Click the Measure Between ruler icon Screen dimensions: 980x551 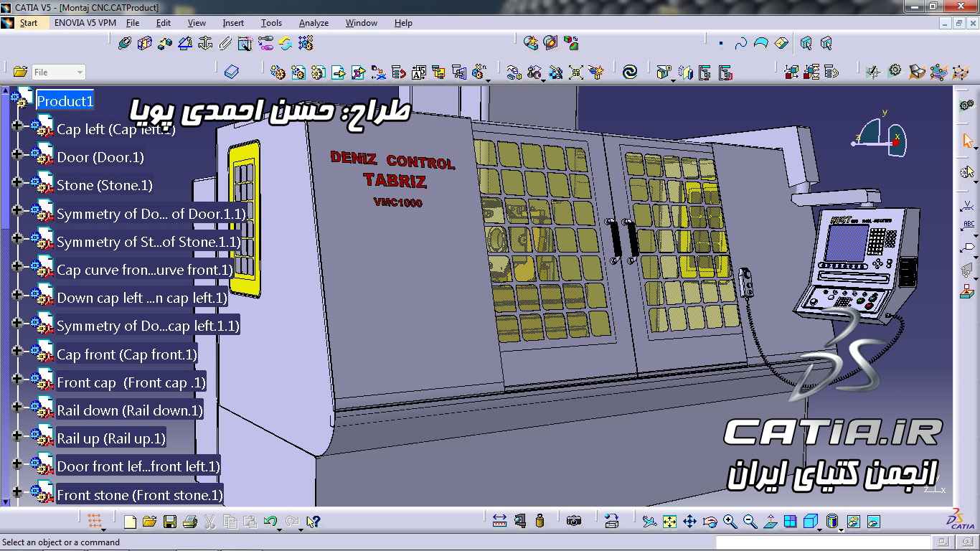(x=500, y=522)
